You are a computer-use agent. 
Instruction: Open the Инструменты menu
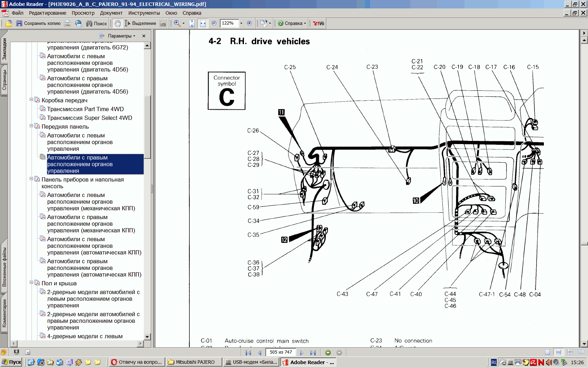pos(144,13)
